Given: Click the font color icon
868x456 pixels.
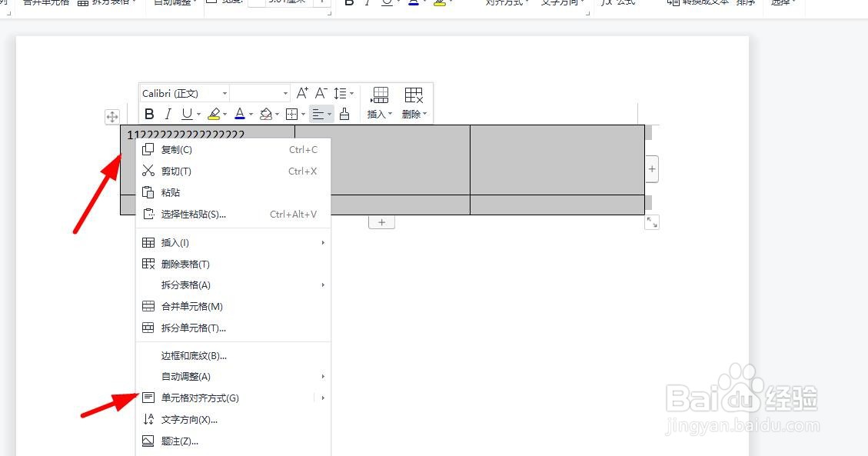Looking at the screenshot, I should 241,114.
